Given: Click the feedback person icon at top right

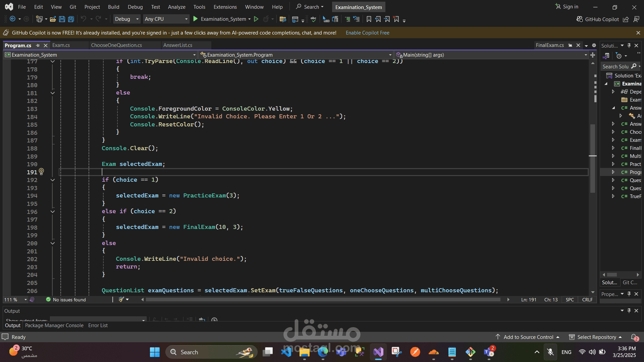Looking at the screenshot, I should pyautogui.click(x=636, y=19).
